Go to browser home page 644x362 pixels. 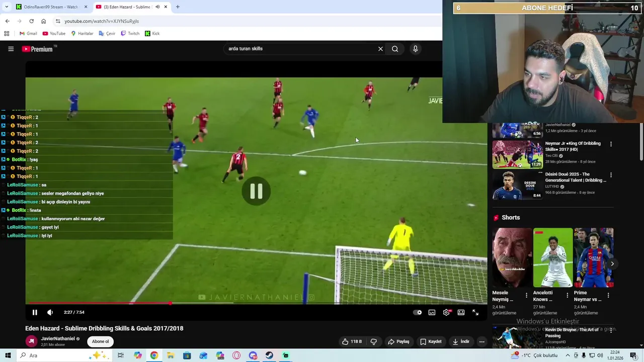(43, 21)
